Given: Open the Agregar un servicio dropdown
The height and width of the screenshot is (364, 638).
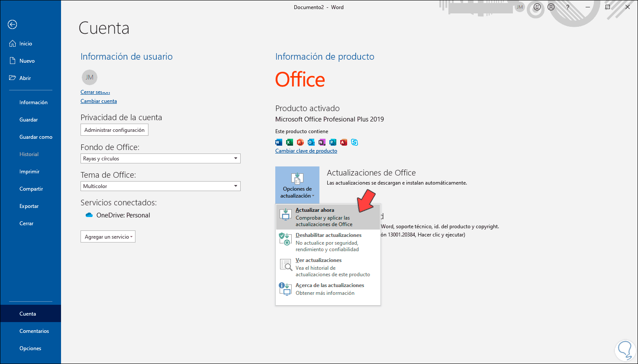Looking at the screenshot, I should 108,237.
